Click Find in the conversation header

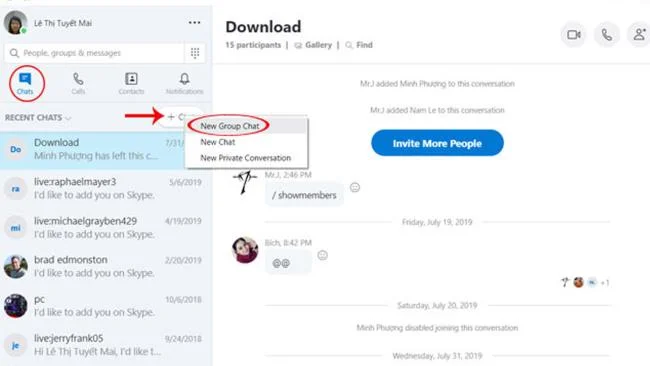tap(359, 45)
